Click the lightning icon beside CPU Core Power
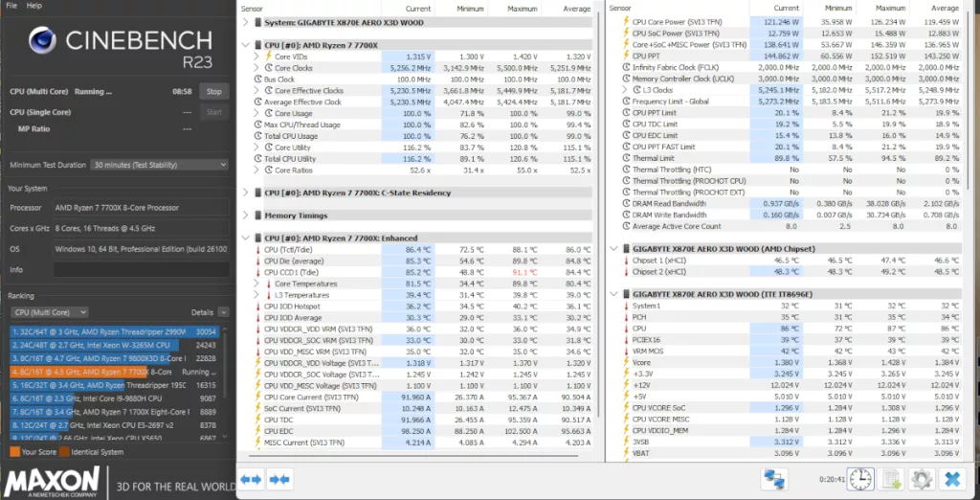This screenshot has width=980, height=500. [627, 22]
